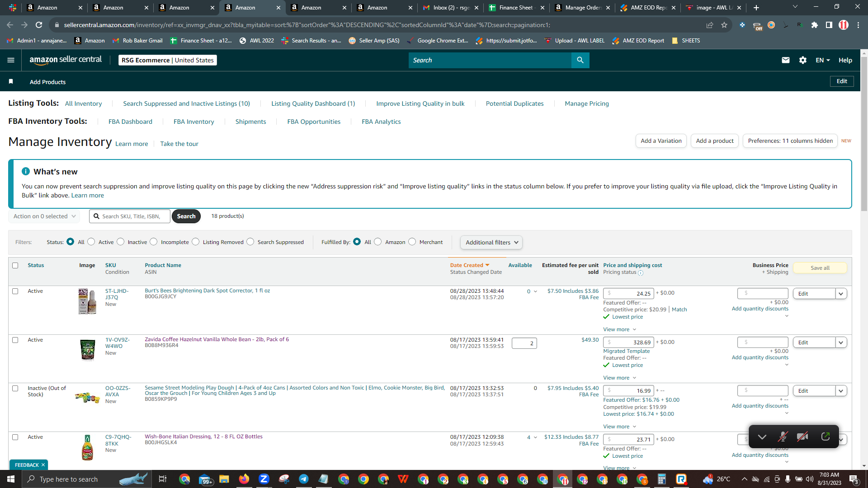The width and height of the screenshot is (868, 488).
Task: Switch to the AMZ EOD Report browser tab
Action: (647, 8)
